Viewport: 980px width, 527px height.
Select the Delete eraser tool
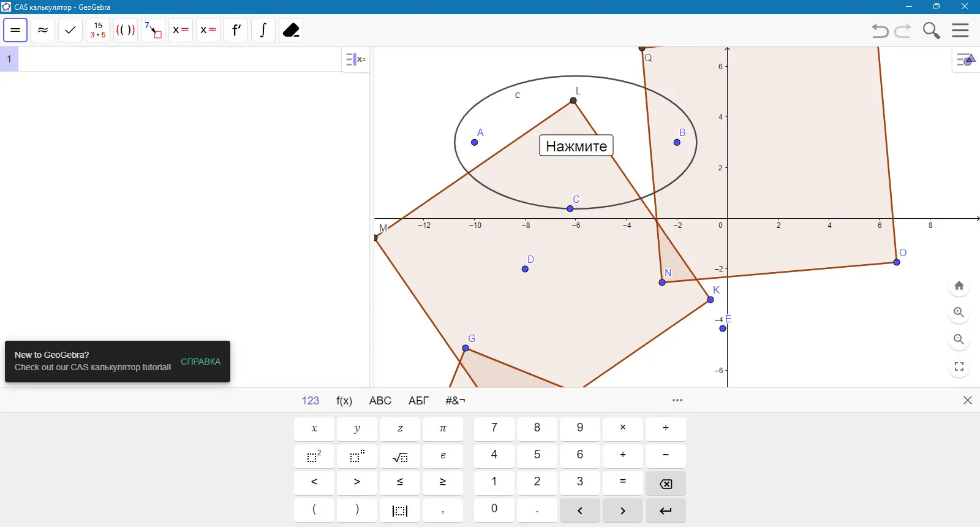[291, 30]
